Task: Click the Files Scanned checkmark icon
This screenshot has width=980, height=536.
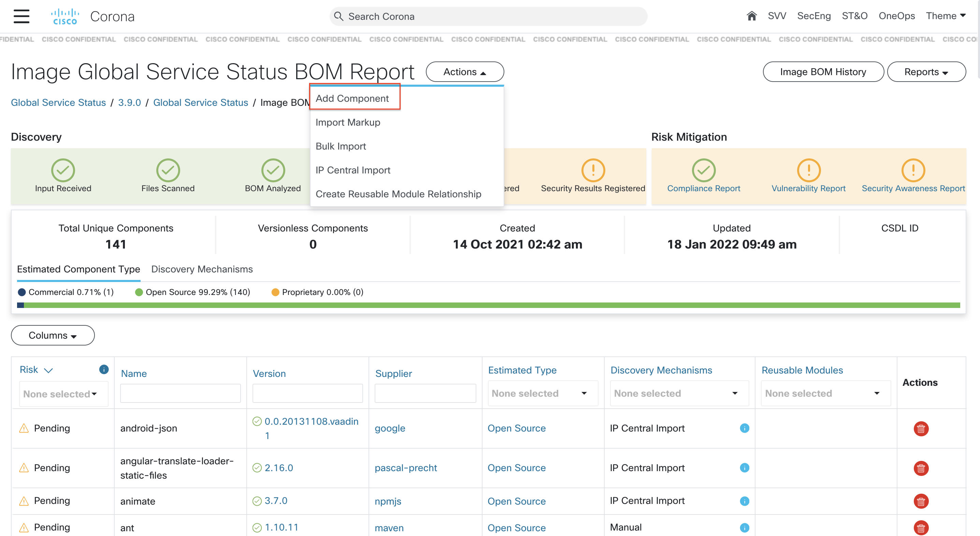Action: pyautogui.click(x=168, y=170)
